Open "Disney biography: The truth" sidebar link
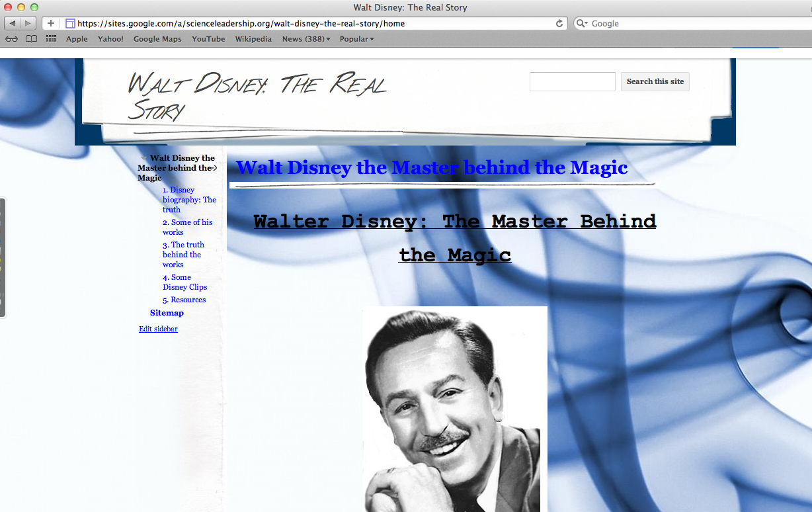The height and width of the screenshot is (512, 812). [189, 200]
